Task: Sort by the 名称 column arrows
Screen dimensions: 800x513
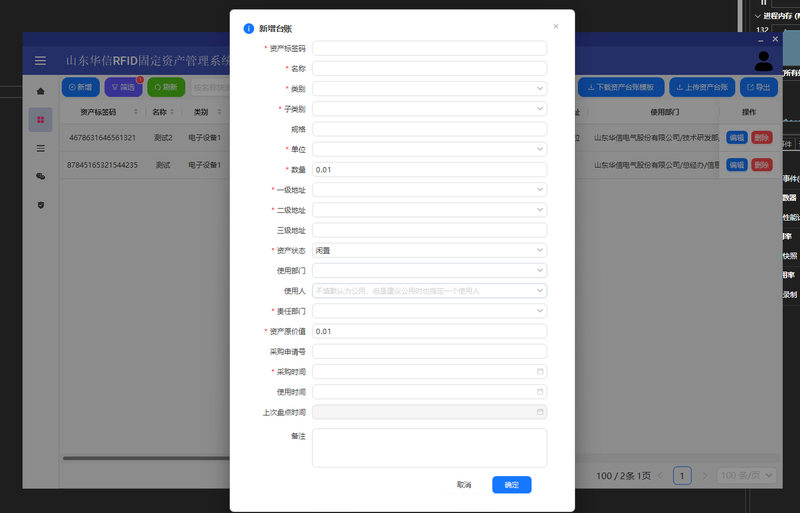Action: click(x=172, y=112)
